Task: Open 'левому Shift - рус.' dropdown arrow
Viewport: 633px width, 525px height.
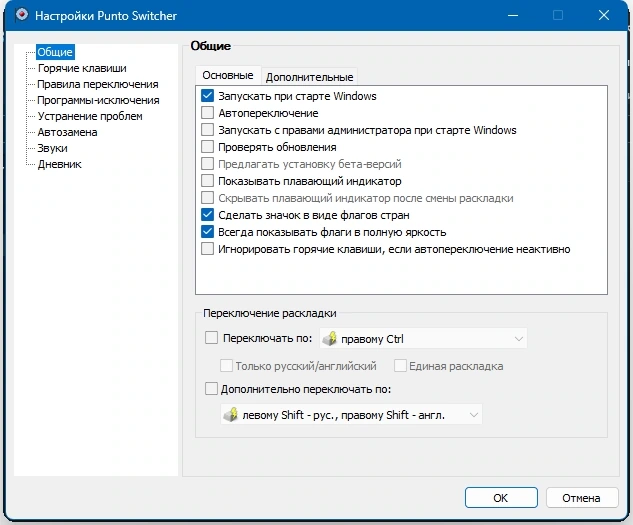Action: click(x=474, y=415)
